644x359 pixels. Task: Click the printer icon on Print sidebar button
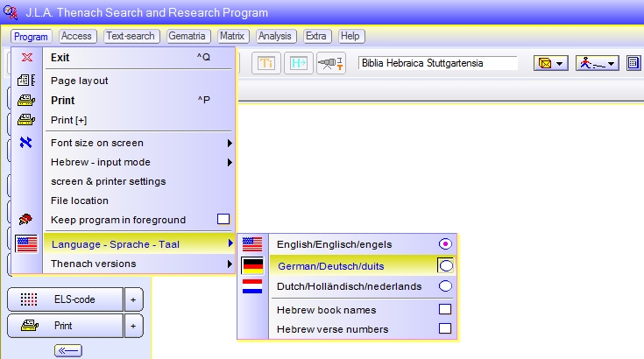(x=30, y=326)
